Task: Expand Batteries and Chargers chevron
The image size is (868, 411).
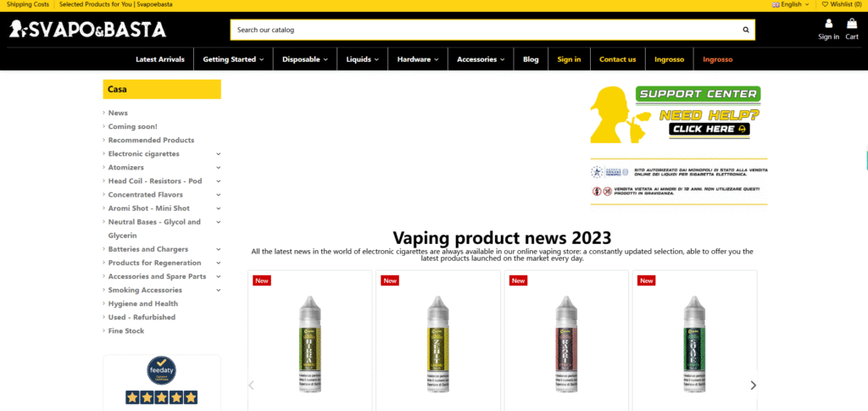Action: click(219, 249)
